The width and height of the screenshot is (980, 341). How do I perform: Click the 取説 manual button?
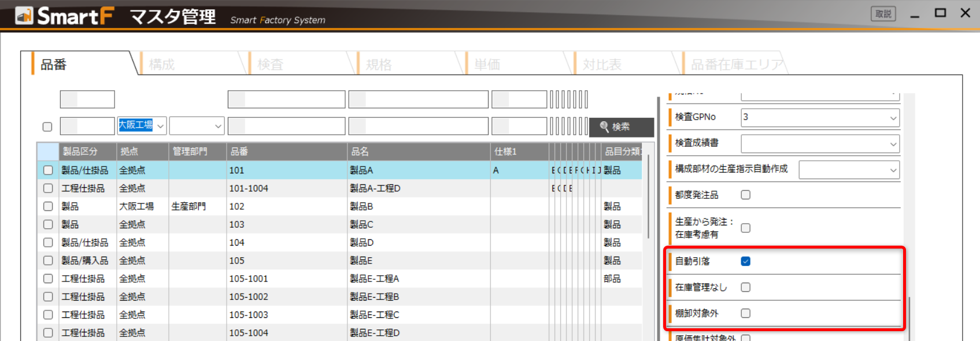click(883, 14)
